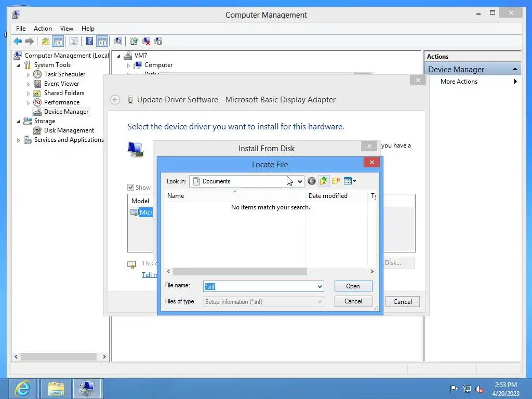
Task: Open the File menu
Action: [x=21, y=29]
